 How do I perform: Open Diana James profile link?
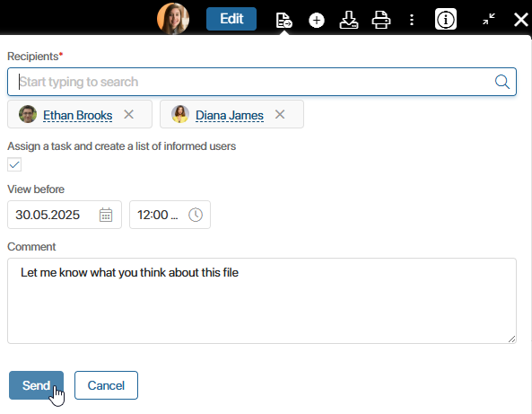pos(230,115)
